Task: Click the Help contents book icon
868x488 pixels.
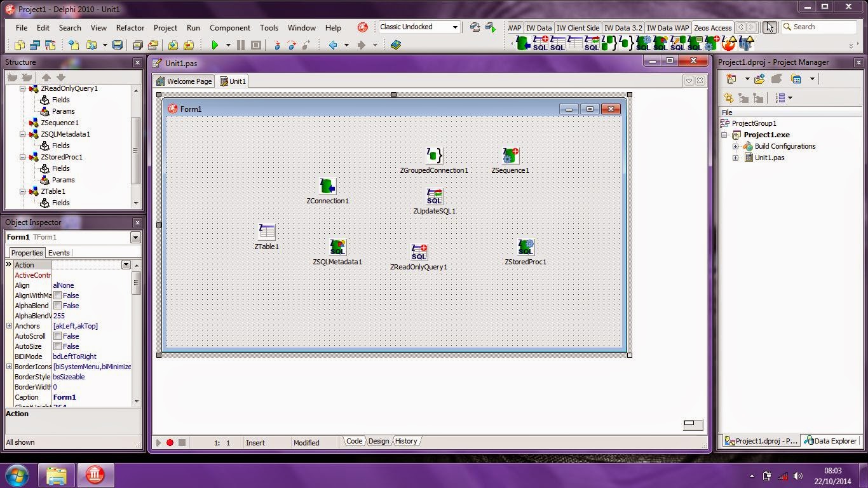Action: (396, 45)
